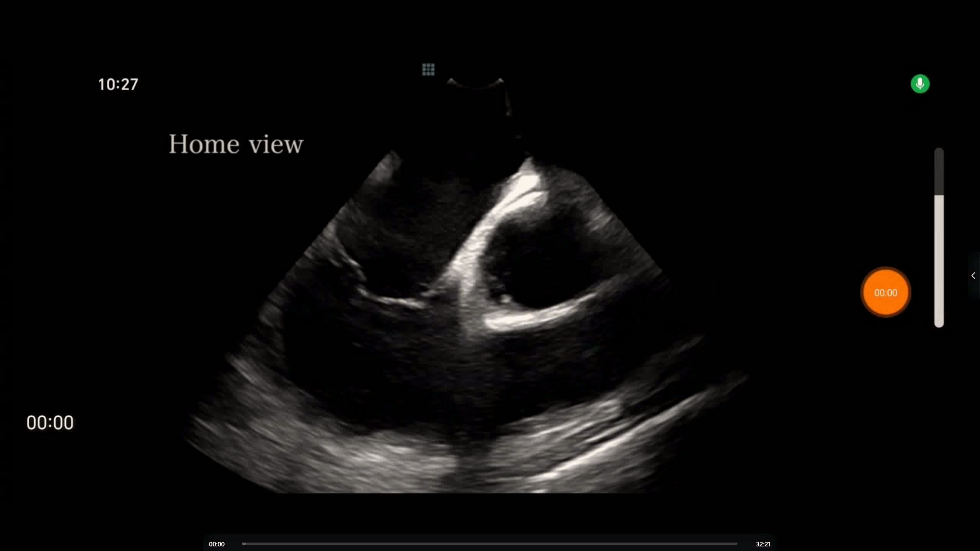
Task: Click the 32:21 total duration label
Action: coord(763,544)
